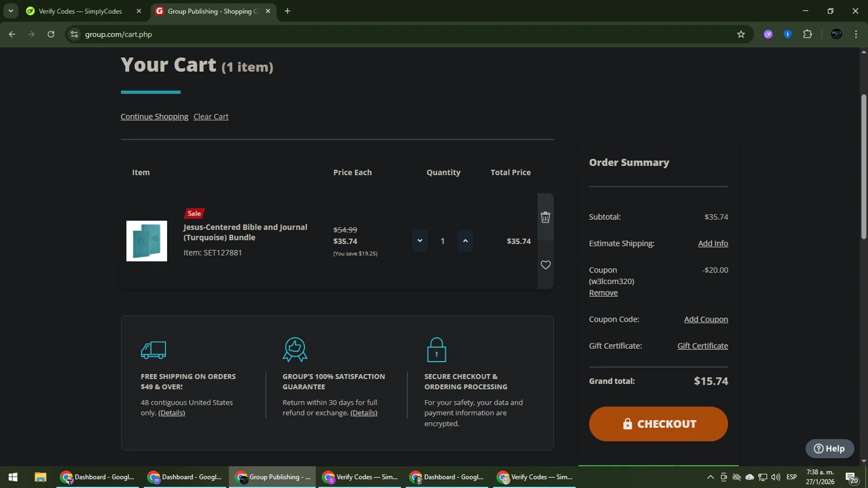Select the Group Publishing - Shopping Cart tab
This screenshot has height=488, width=868.
pyautogui.click(x=212, y=11)
